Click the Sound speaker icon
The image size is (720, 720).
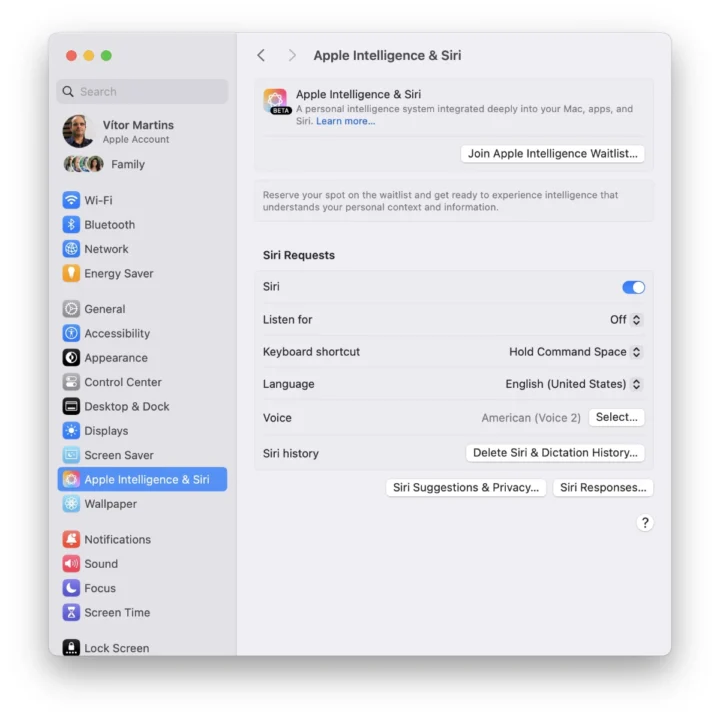[71, 563]
